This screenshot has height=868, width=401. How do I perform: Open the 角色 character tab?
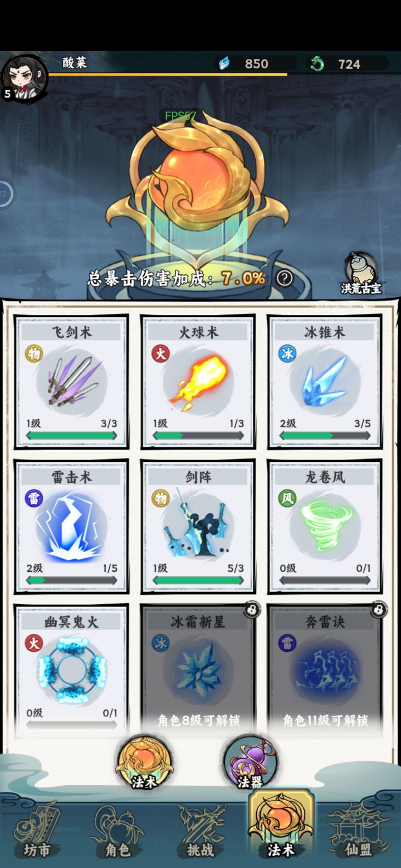pos(117,829)
